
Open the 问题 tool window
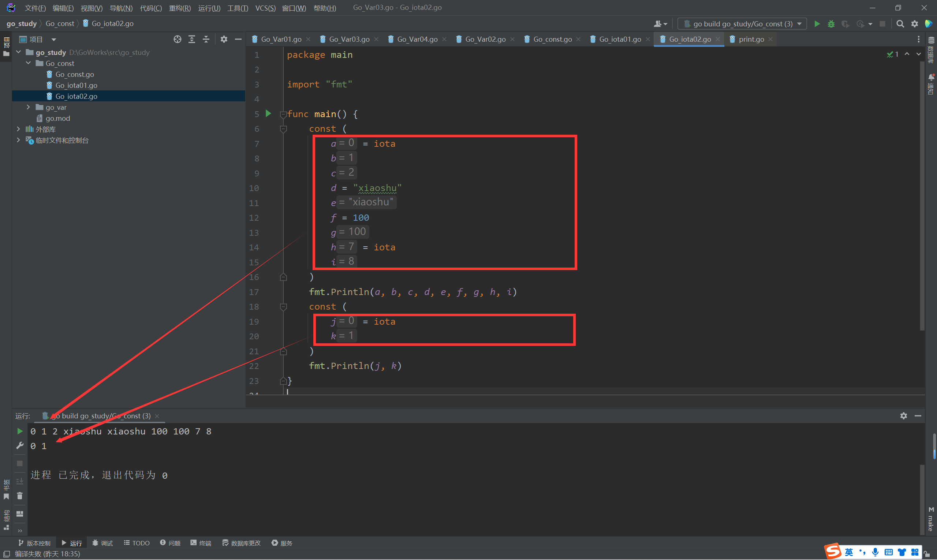click(x=170, y=543)
